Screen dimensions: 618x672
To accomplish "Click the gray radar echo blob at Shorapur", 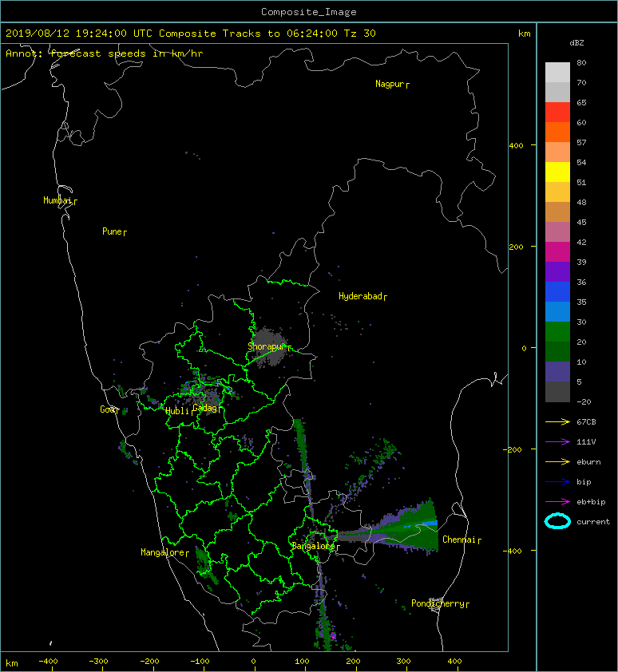I will [269, 347].
